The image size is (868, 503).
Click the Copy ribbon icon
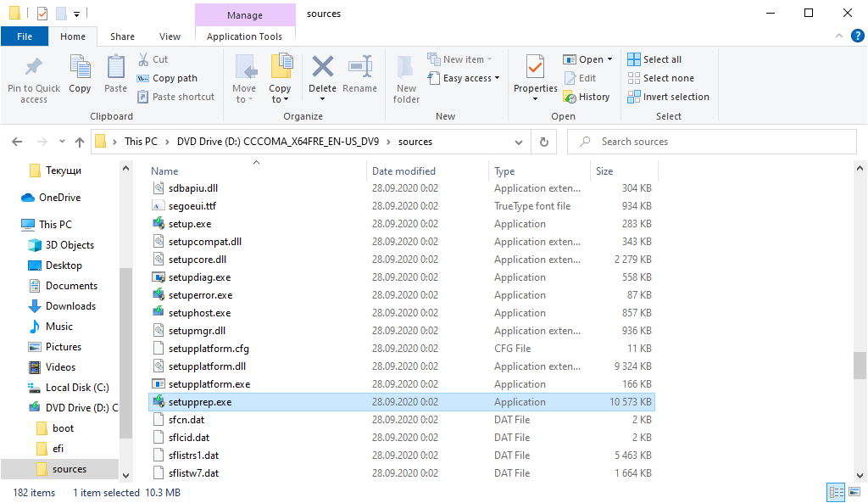tap(80, 68)
